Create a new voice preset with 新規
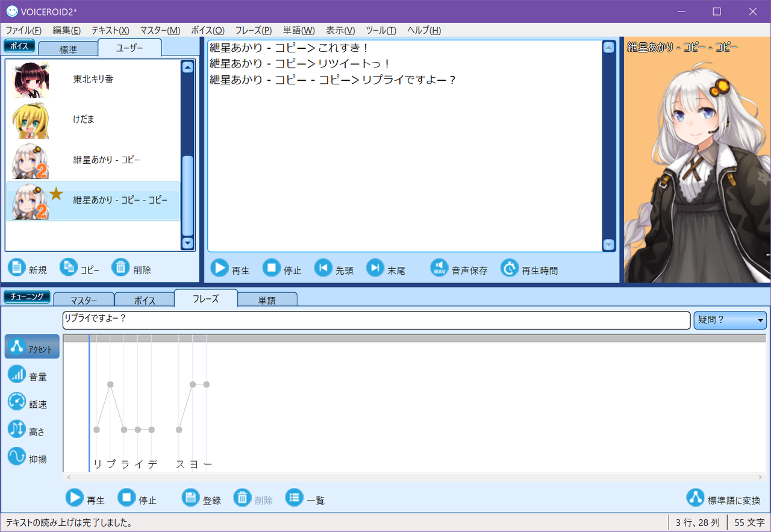Image resolution: width=771 pixels, height=532 pixels. 17,268
